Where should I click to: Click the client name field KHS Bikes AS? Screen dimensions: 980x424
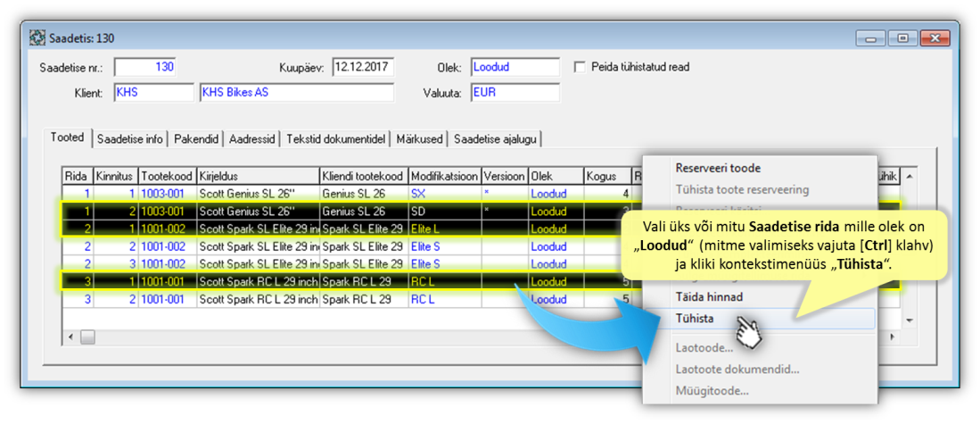pyautogui.click(x=297, y=93)
